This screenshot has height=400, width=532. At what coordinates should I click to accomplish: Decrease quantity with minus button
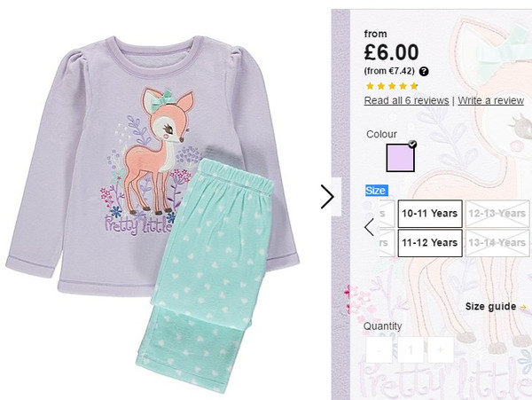[379, 349]
